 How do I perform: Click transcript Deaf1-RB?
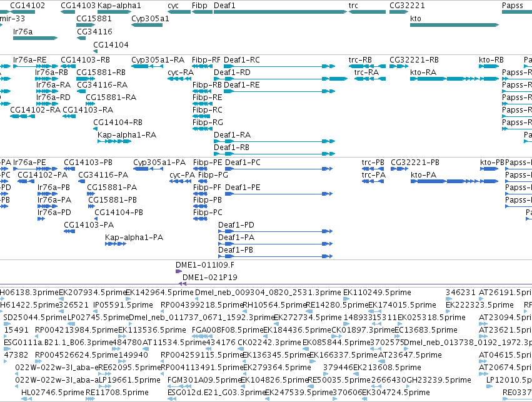(231, 147)
